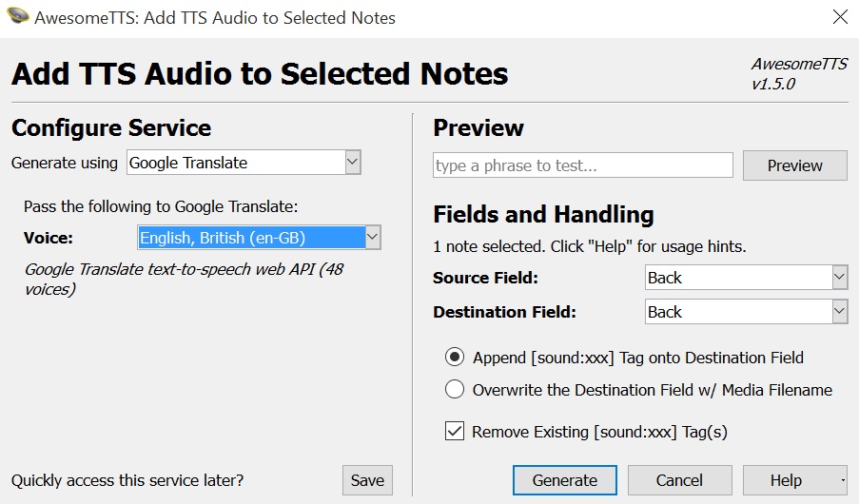Click the phrase test input field
Image resolution: width=859 pixels, height=504 pixels.
point(582,165)
